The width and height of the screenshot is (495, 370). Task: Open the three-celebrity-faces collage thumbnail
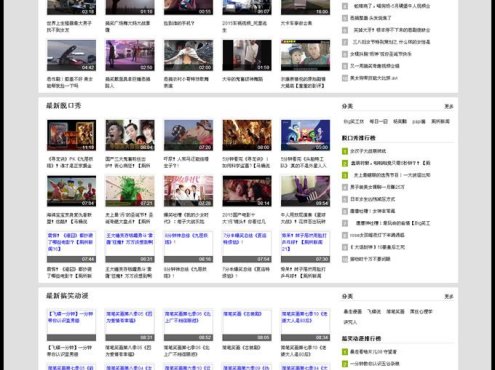[130, 135]
